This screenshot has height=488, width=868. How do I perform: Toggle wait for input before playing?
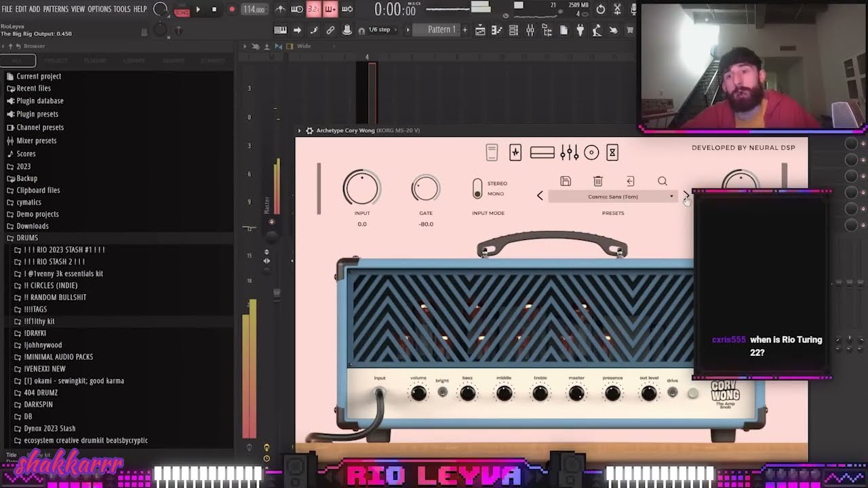click(x=297, y=9)
